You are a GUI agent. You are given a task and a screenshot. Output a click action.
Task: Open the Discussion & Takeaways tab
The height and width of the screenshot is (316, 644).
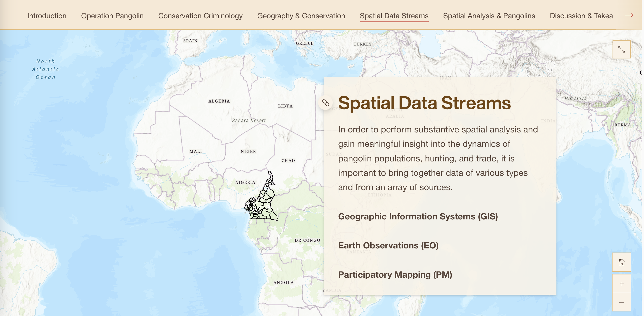(x=581, y=16)
